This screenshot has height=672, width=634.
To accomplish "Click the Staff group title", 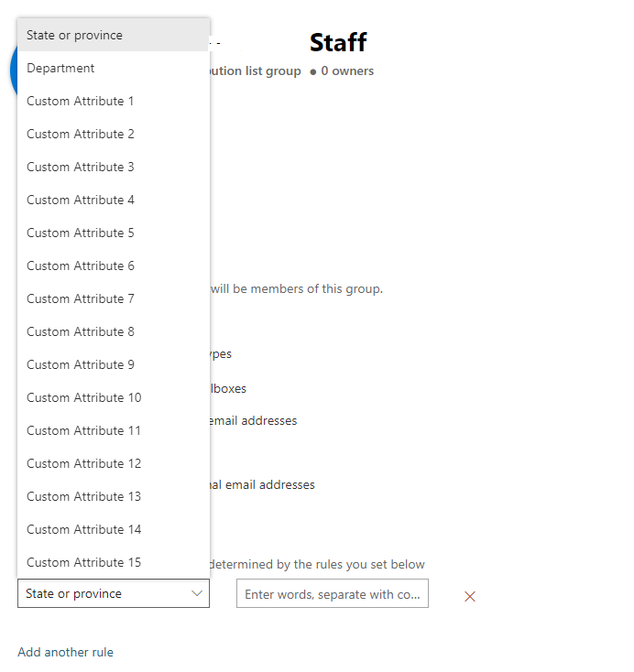I will click(338, 42).
